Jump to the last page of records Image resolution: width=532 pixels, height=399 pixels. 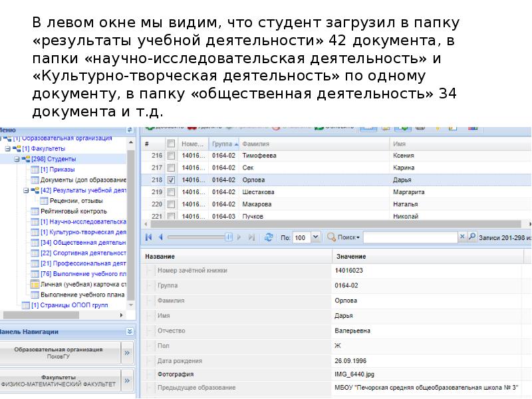tap(251, 237)
